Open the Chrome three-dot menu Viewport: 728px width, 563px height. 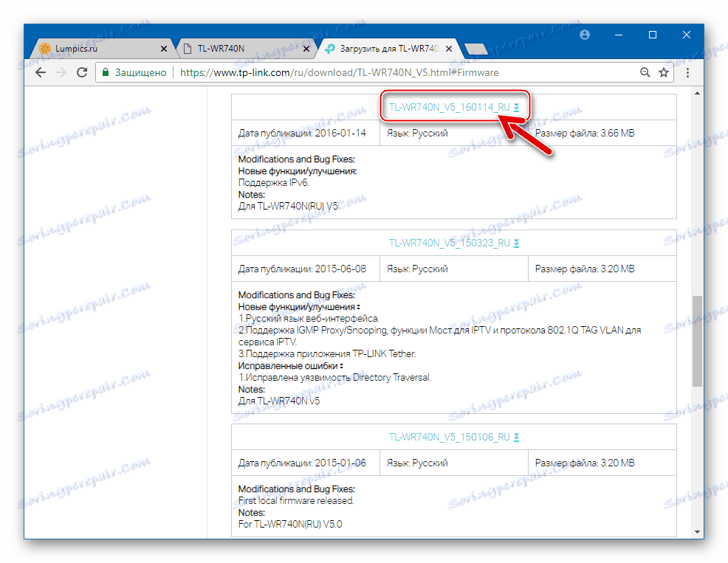tap(687, 72)
